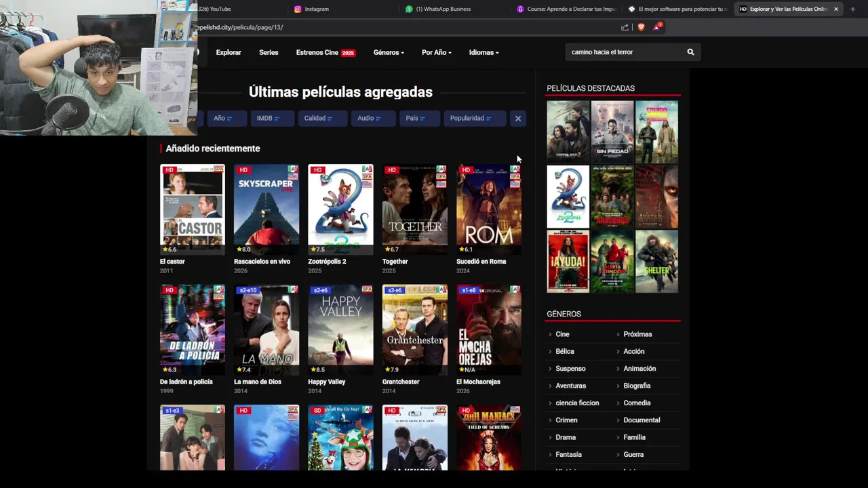Click the Instagram favicon tab
This screenshot has width=868, height=488.
click(298, 9)
